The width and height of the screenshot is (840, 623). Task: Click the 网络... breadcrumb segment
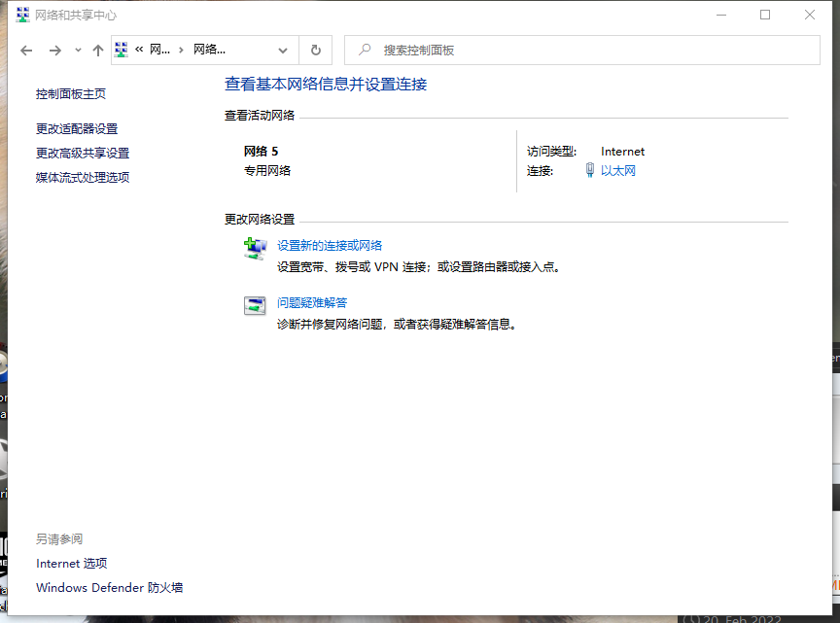[209, 50]
